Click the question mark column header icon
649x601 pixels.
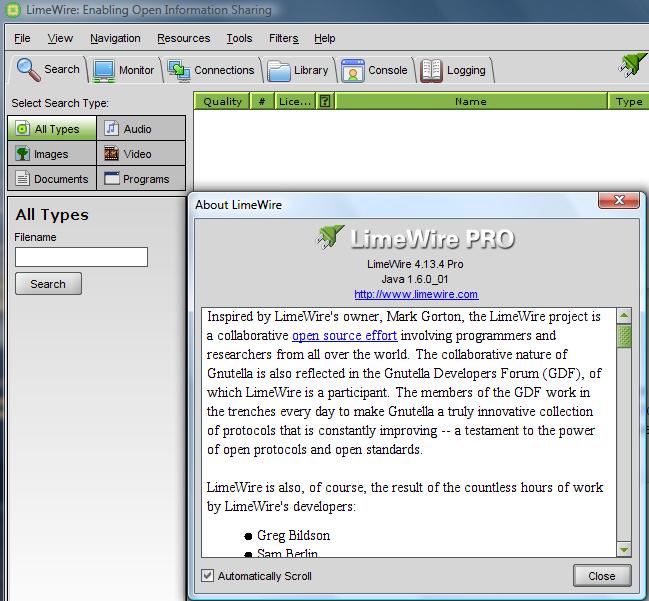click(x=325, y=101)
